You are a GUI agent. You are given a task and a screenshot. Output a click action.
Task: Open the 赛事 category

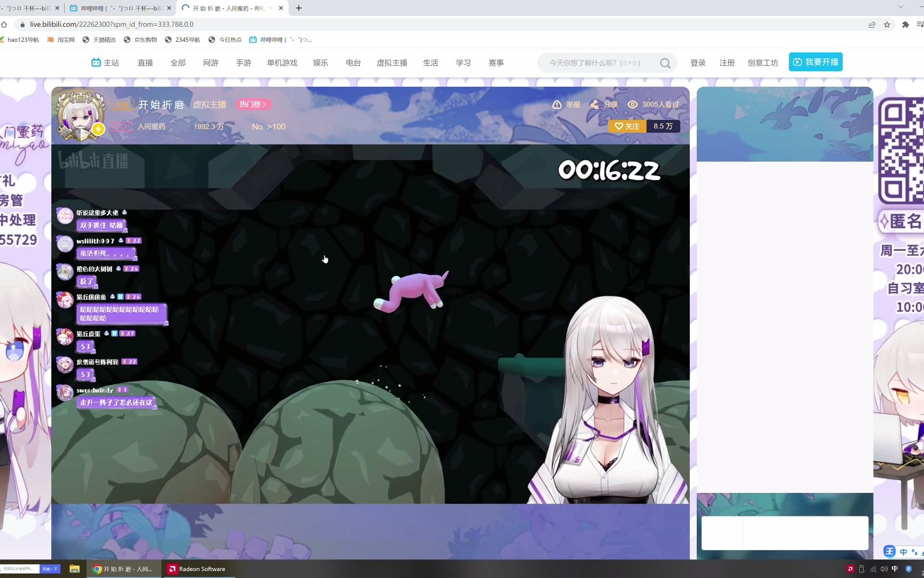(496, 63)
